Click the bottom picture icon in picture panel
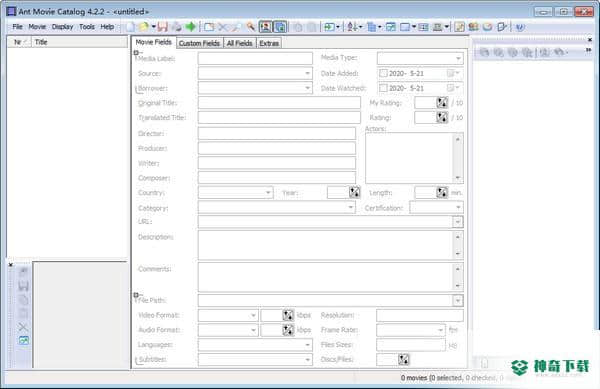Image resolution: width=600 pixels, height=389 pixels. [x=23, y=340]
